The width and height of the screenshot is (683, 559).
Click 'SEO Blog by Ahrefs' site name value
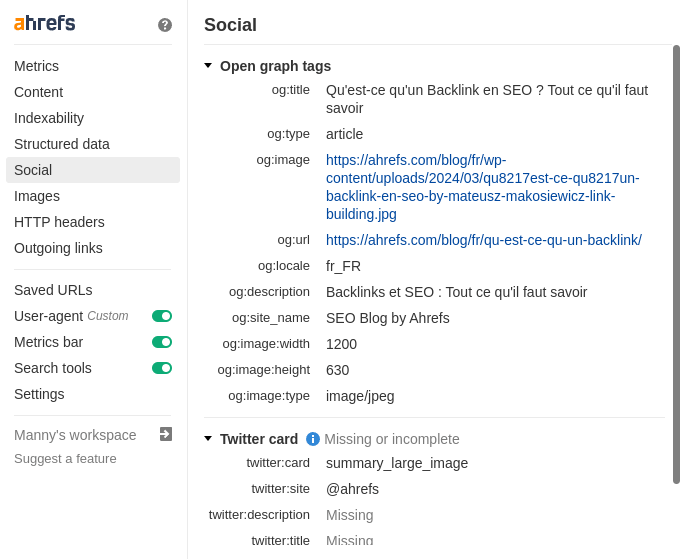[x=388, y=318]
